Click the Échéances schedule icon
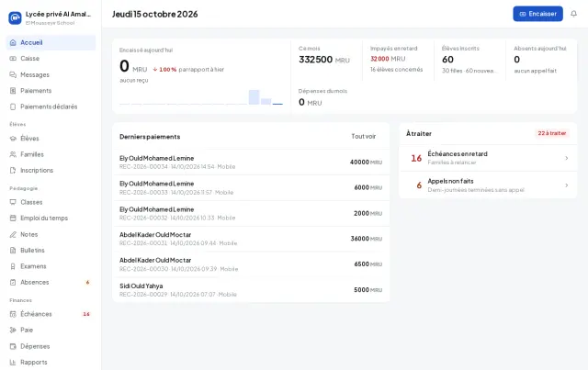588x370 pixels. (13, 314)
